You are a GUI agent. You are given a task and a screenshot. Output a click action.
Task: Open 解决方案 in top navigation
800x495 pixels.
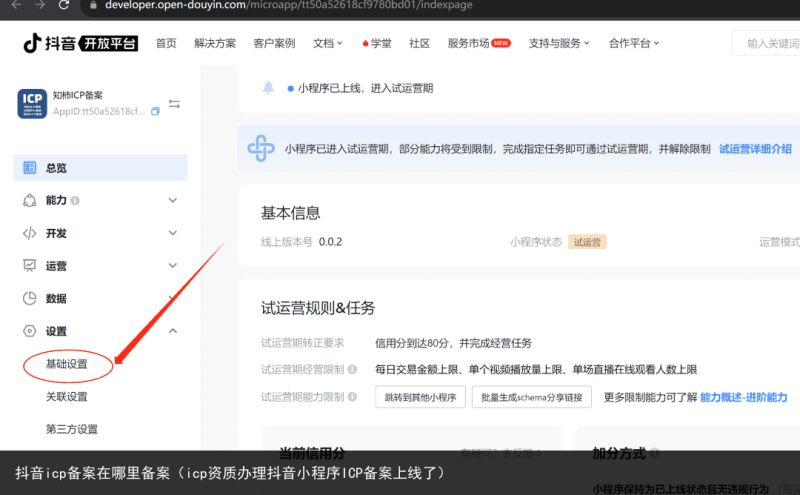[x=215, y=43]
